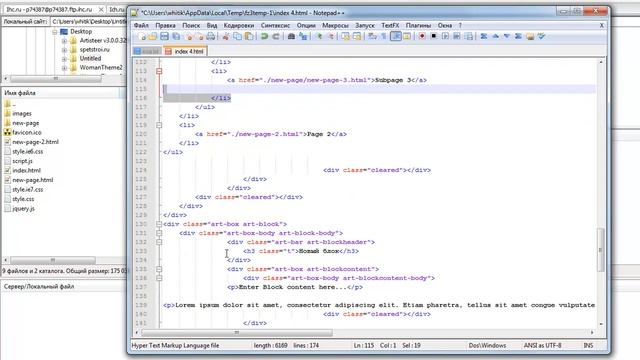Click FileZilla file list horizontal scrollbar
Viewport: 640px width, 360px height.
[53, 260]
